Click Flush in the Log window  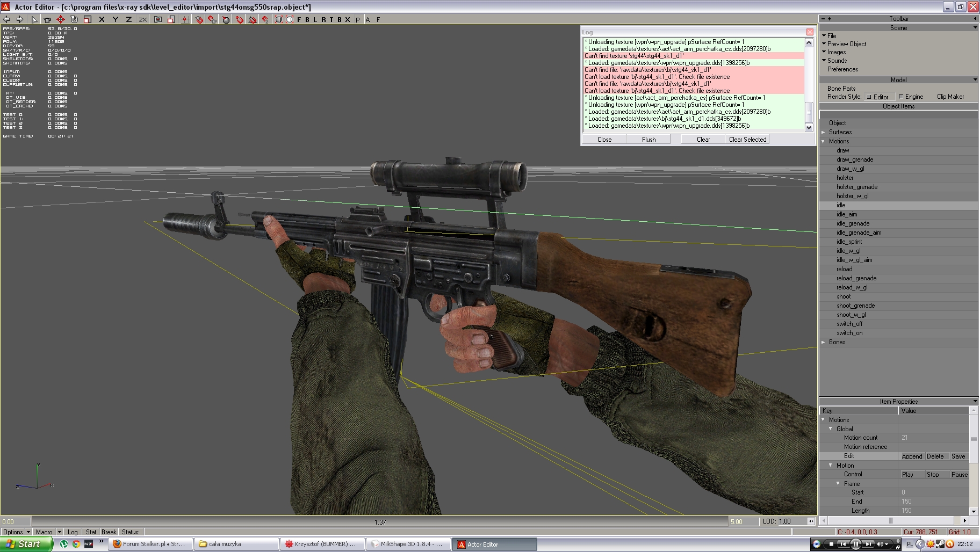(x=648, y=140)
